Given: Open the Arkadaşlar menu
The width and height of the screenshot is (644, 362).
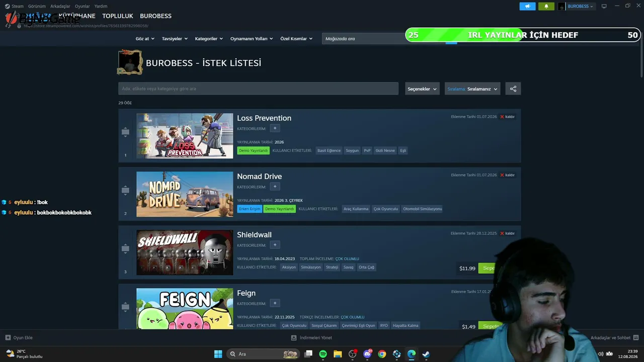Looking at the screenshot, I should 60,6.
